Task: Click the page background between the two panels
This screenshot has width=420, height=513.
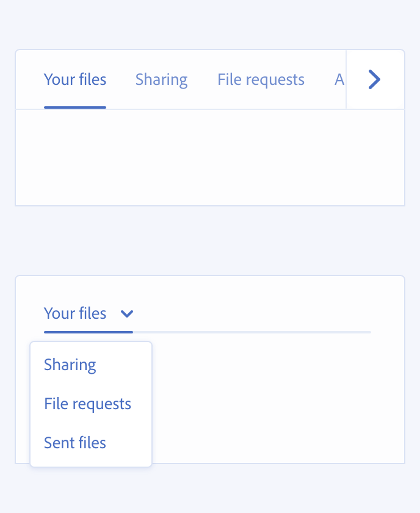Action: pos(209,241)
